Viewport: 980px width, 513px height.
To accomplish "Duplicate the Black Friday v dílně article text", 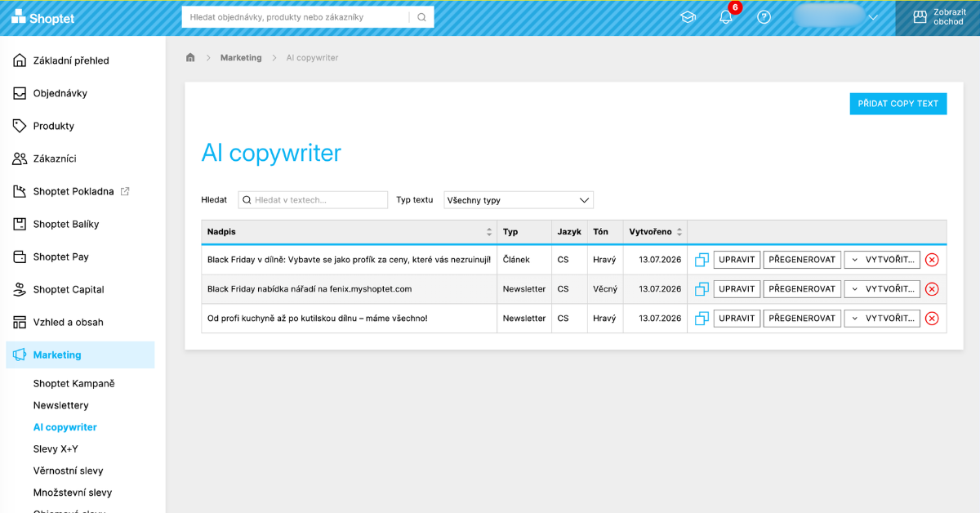I will (702, 260).
